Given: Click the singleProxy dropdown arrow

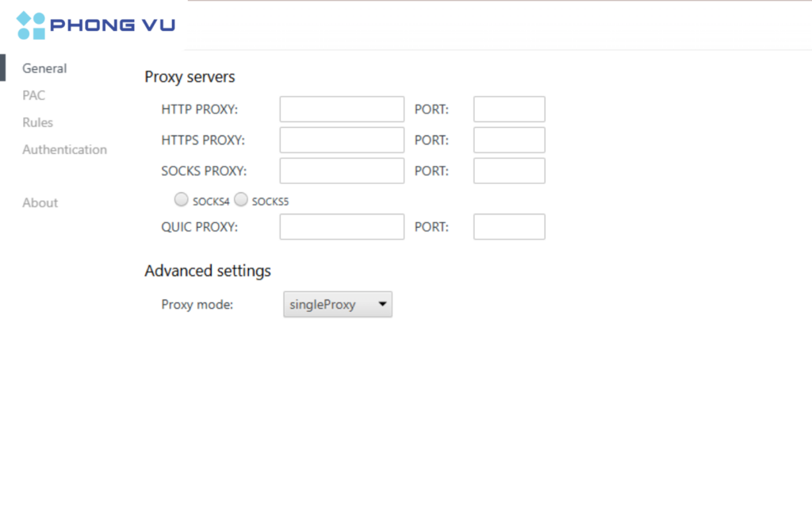Looking at the screenshot, I should (382, 304).
